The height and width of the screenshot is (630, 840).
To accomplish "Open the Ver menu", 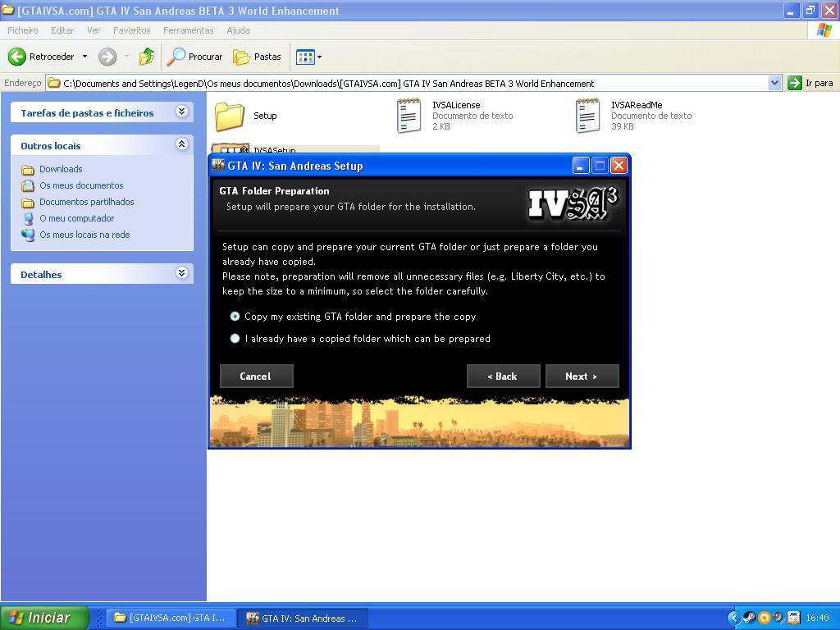I will pos(94,30).
